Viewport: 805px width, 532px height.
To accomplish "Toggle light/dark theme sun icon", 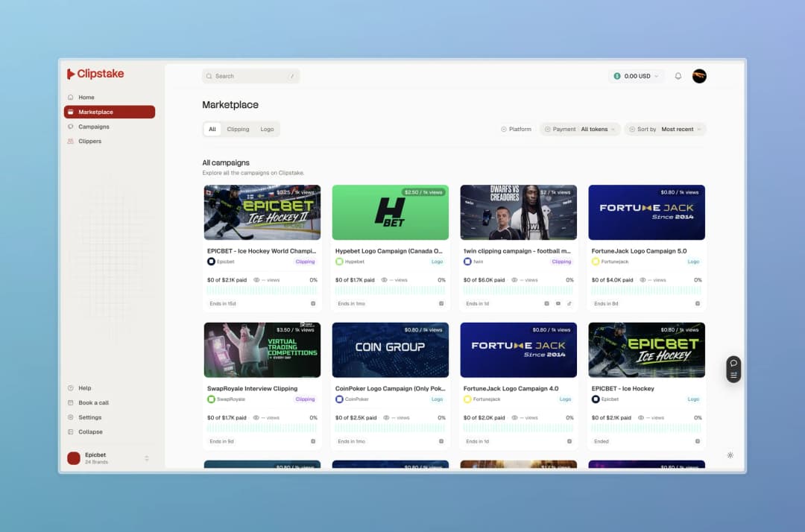I will tap(730, 455).
